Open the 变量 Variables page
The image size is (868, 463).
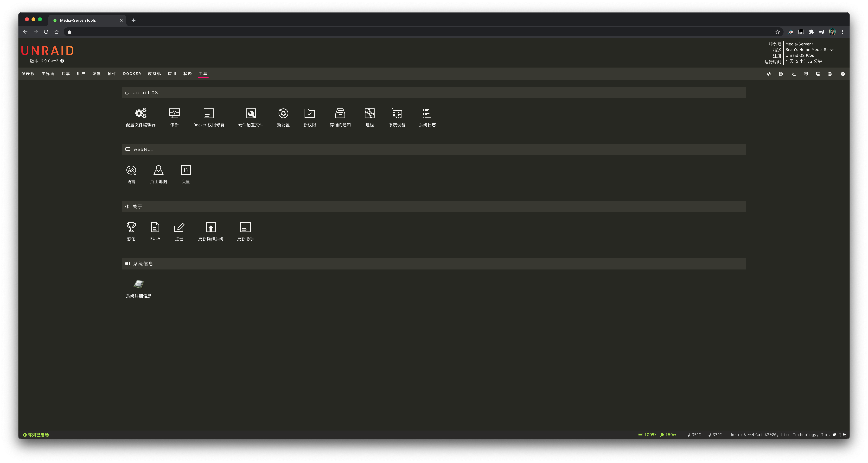[x=186, y=170]
